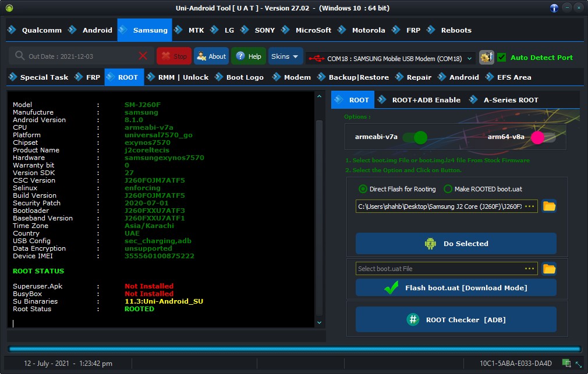588x374 pixels.
Task: Uncheck the Auto Detect Port checkbox
Action: click(x=501, y=58)
